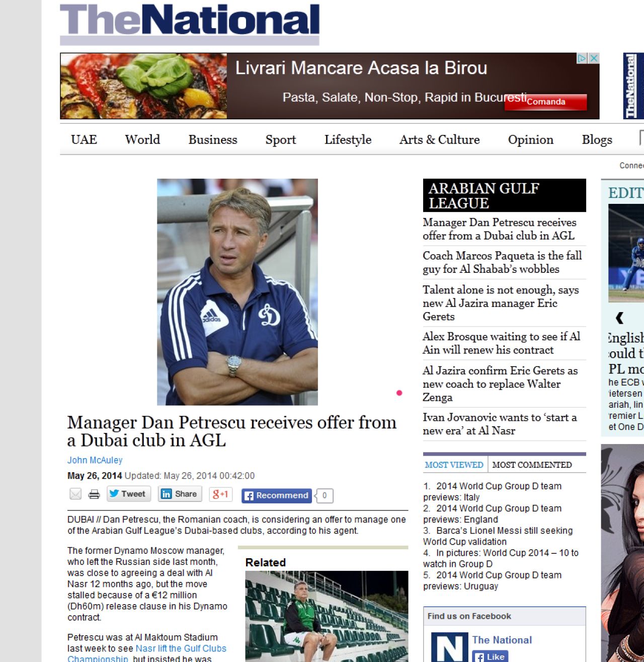Go to the Opinion section

(x=531, y=140)
